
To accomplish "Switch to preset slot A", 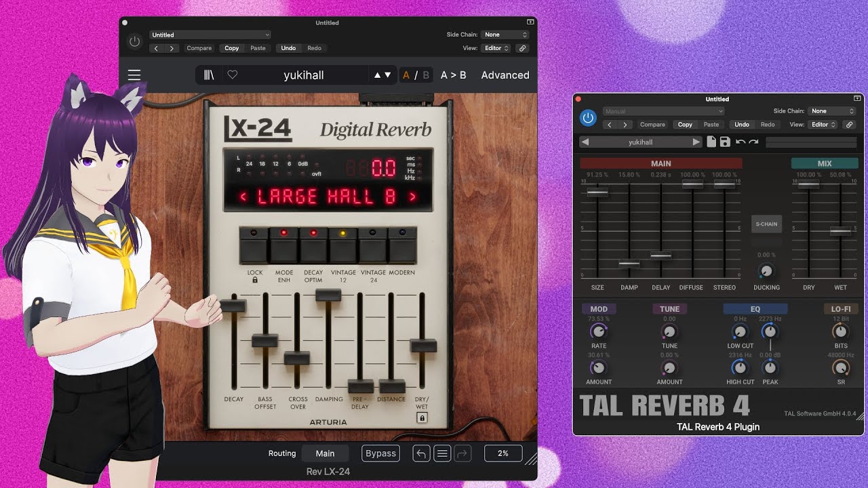I will (x=406, y=75).
